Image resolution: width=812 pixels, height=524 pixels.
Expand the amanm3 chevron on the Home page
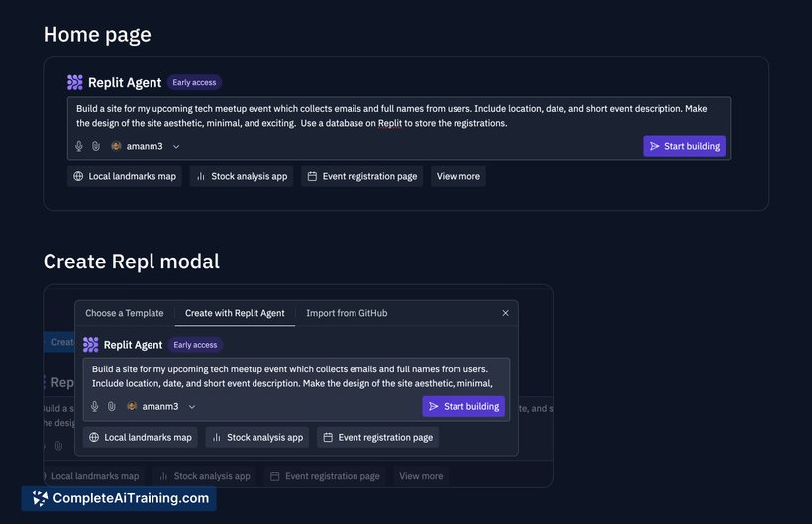(x=176, y=147)
